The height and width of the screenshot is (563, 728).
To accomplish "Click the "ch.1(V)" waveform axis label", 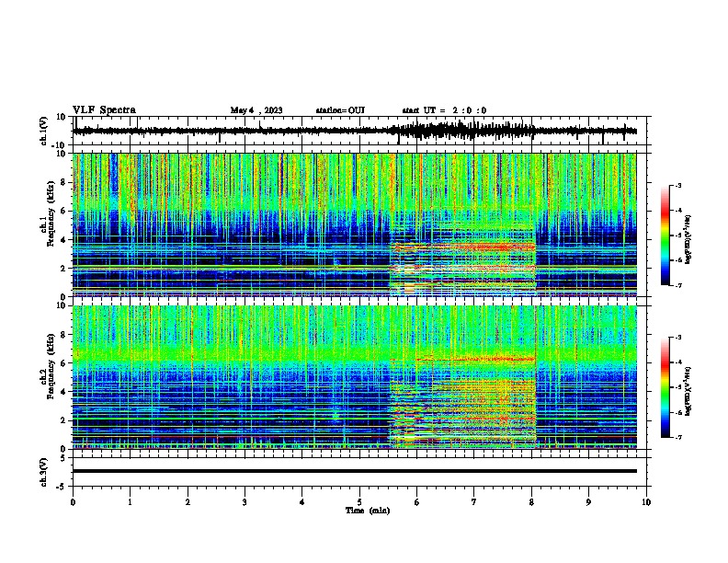I will pos(44,131).
